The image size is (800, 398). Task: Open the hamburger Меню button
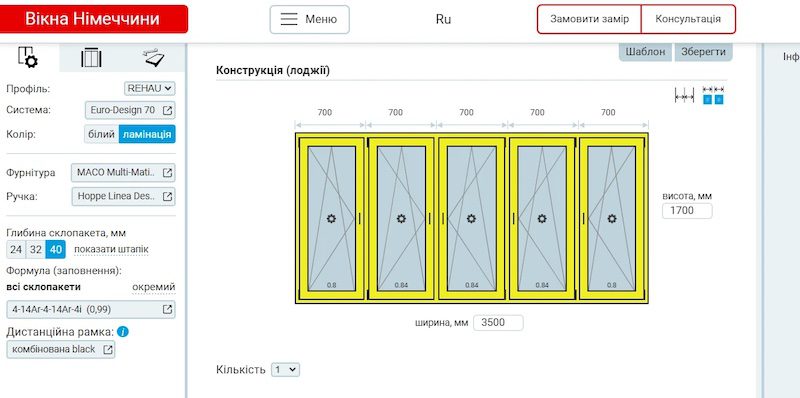310,19
